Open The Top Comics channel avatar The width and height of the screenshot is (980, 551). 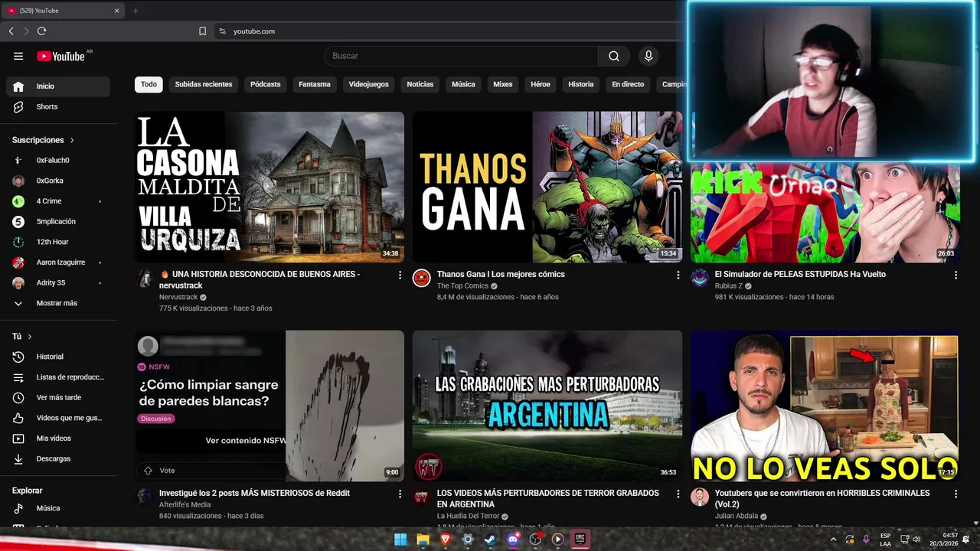[422, 278]
